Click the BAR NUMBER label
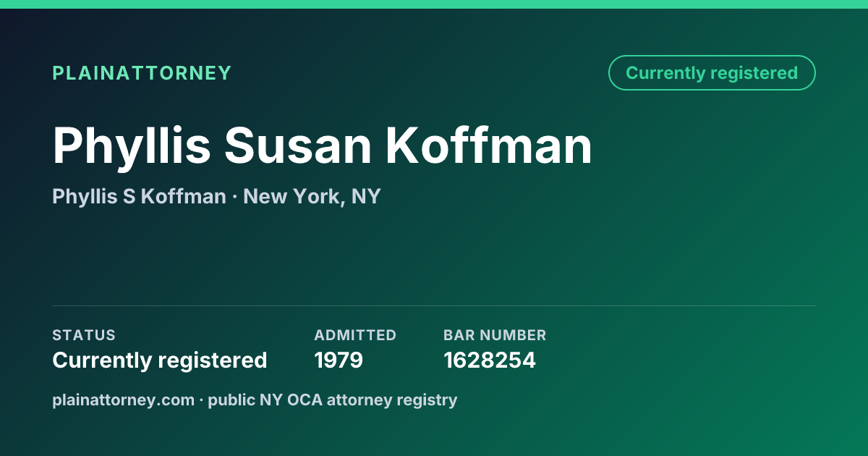 [x=495, y=335]
